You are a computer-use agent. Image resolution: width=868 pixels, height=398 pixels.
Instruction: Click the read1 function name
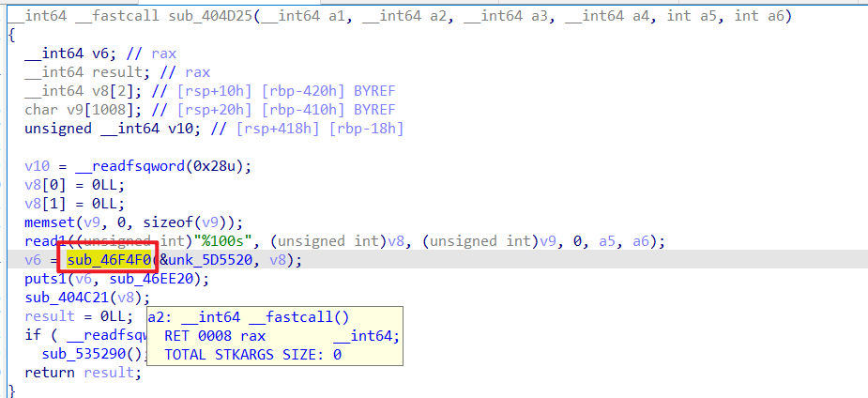tap(41, 241)
